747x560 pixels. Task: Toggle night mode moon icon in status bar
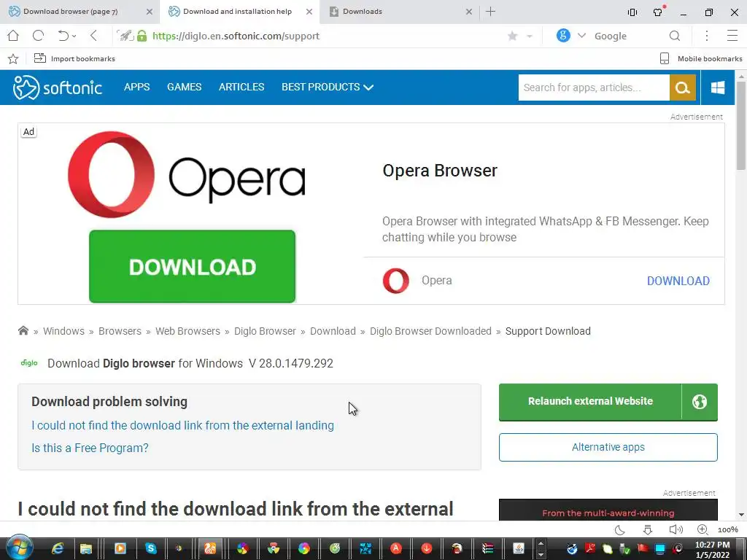[x=620, y=529]
